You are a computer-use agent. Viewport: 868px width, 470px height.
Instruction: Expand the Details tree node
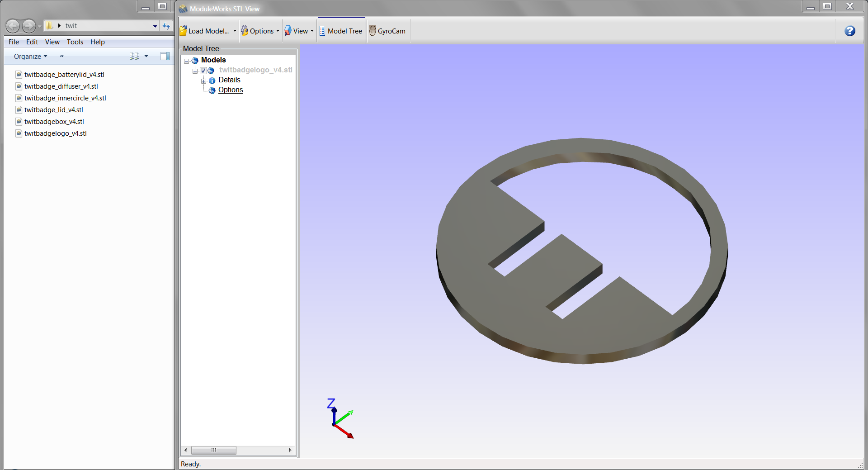point(203,81)
